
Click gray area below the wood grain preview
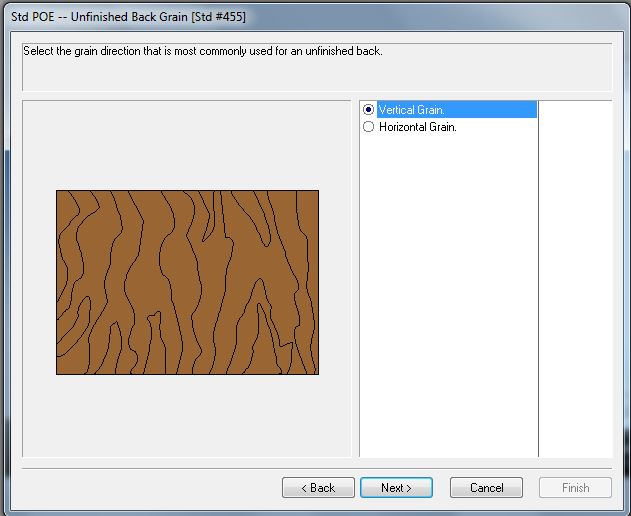(x=187, y=415)
